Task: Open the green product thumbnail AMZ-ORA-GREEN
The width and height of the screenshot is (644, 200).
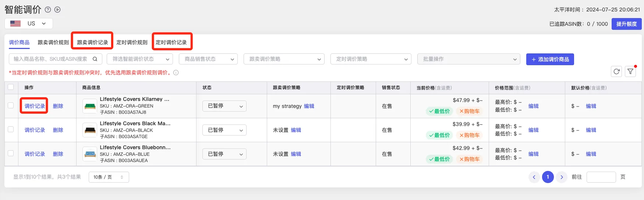Action: point(90,106)
